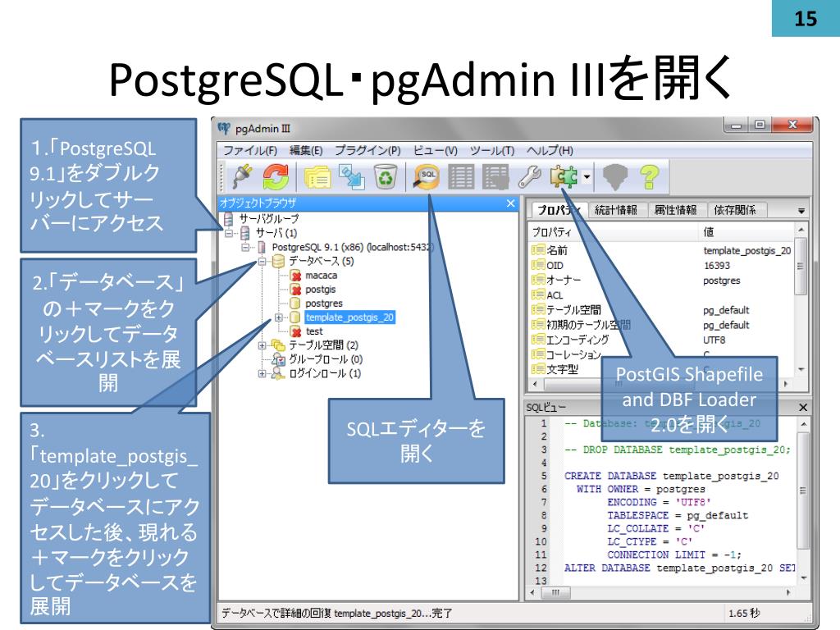
Task: Switch to the 属性情報 tab
Action: 676,210
